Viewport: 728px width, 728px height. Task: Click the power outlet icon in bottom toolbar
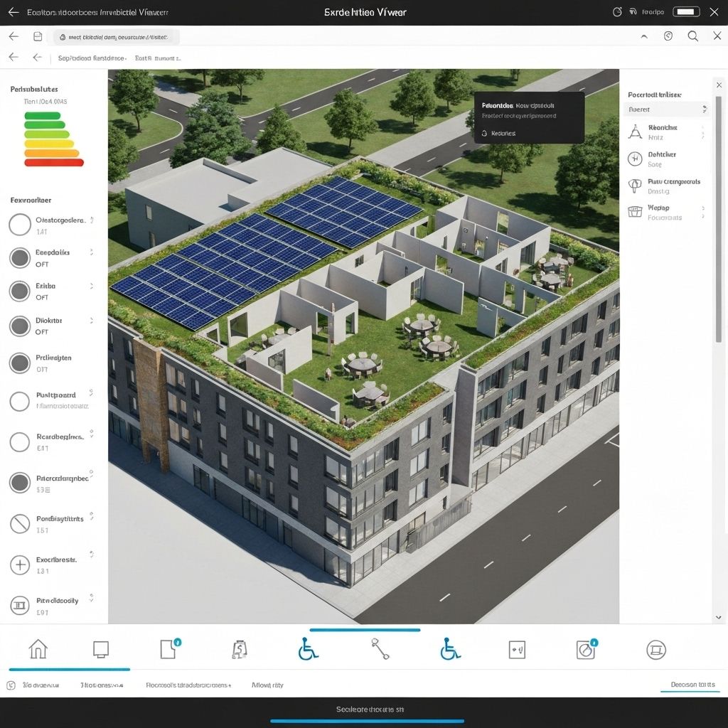click(517, 649)
